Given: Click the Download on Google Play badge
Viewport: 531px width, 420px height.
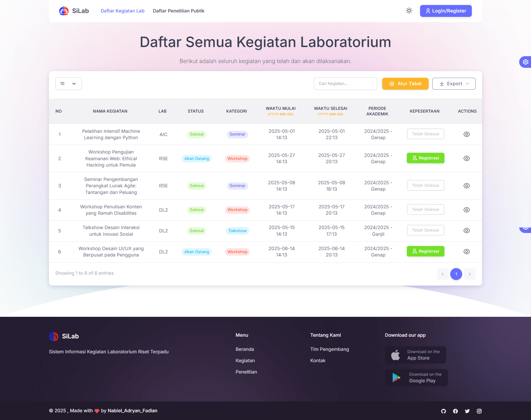Looking at the screenshot, I should (x=416, y=377).
